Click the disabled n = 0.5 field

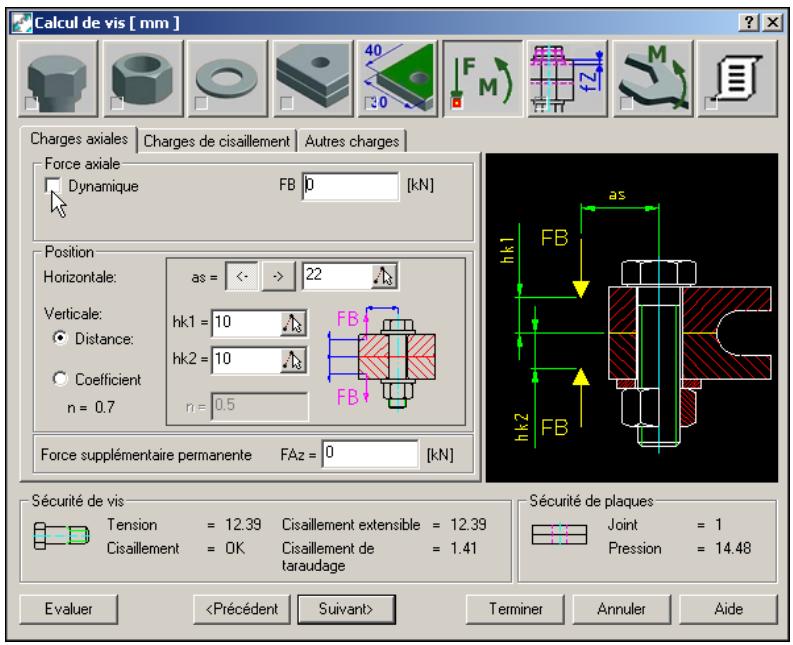259,406
